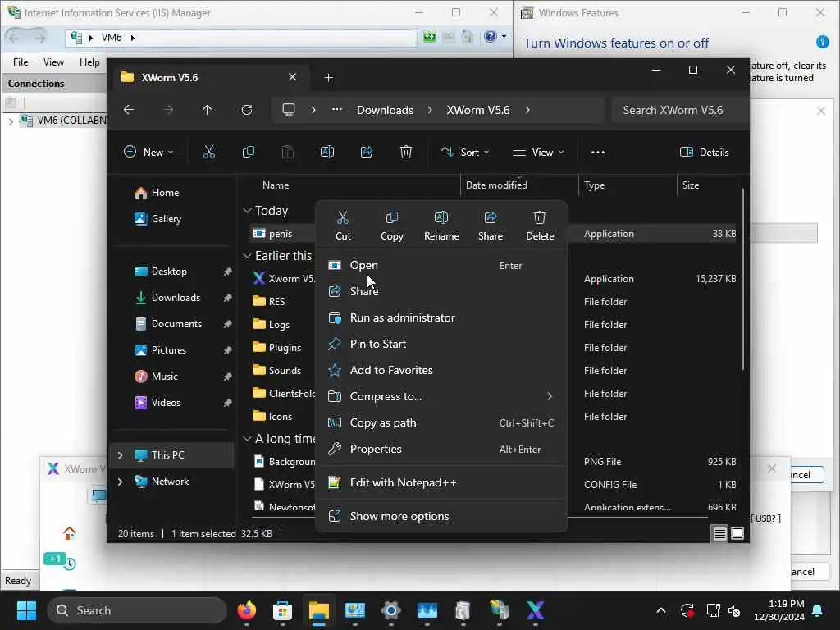Open the New dropdown menu
The image size is (840, 630).
pos(148,152)
